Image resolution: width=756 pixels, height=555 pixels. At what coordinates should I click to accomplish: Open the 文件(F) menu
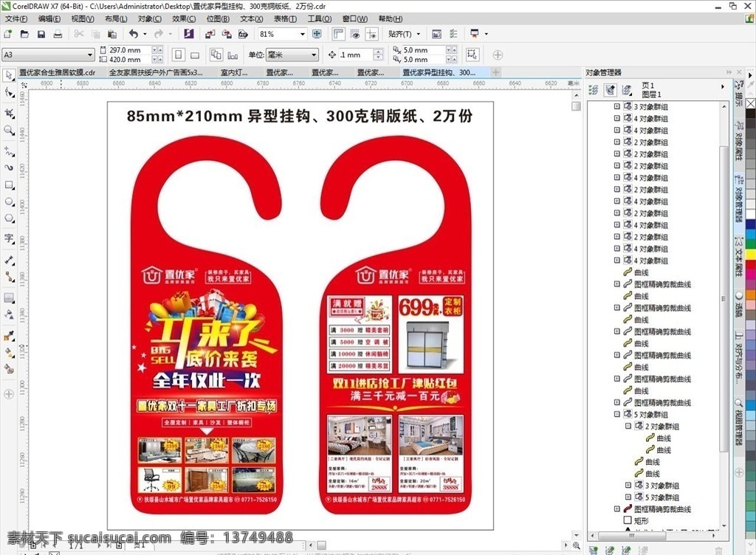pos(16,18)
